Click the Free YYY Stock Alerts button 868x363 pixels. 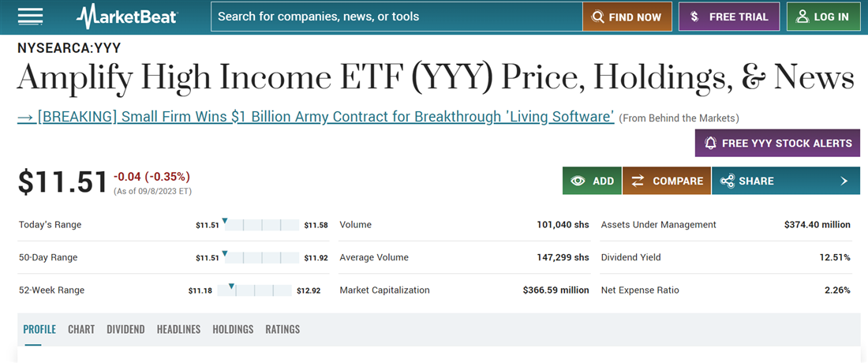[x=778, y=144]
